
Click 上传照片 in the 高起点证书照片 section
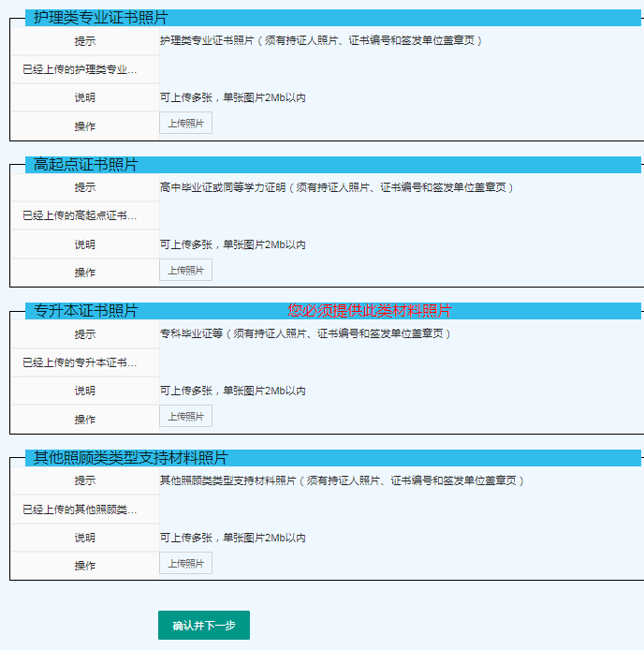(185, 270)
